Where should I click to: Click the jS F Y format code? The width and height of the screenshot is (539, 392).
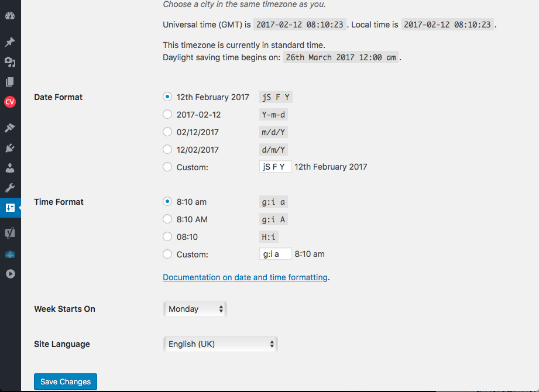click(x=276, y=97)
